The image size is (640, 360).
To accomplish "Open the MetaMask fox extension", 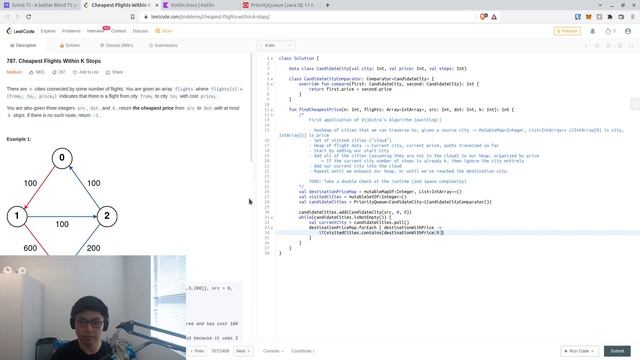I will [589, 17].
